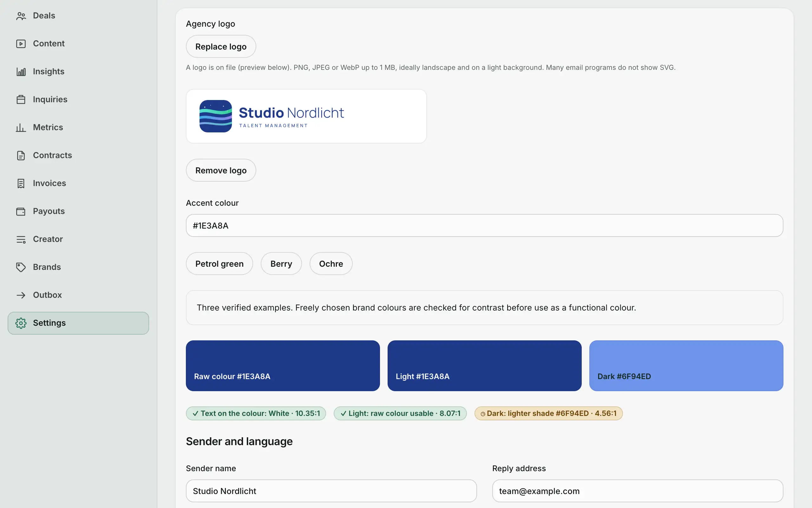Click the Invoices receipt icon

(x=21, y=183)
